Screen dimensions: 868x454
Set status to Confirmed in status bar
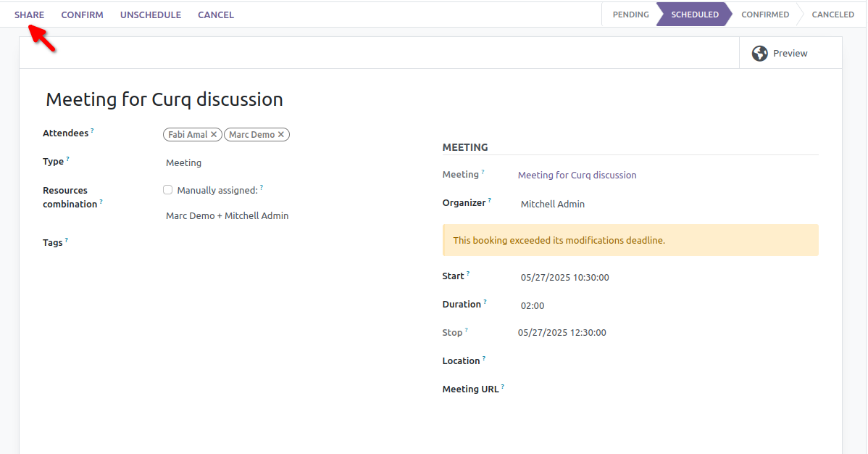[764, 15]
